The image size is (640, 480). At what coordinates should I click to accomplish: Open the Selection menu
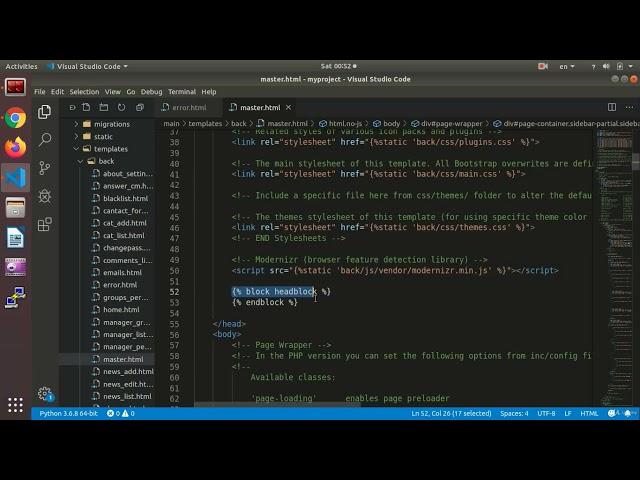[x=84, y=92]
